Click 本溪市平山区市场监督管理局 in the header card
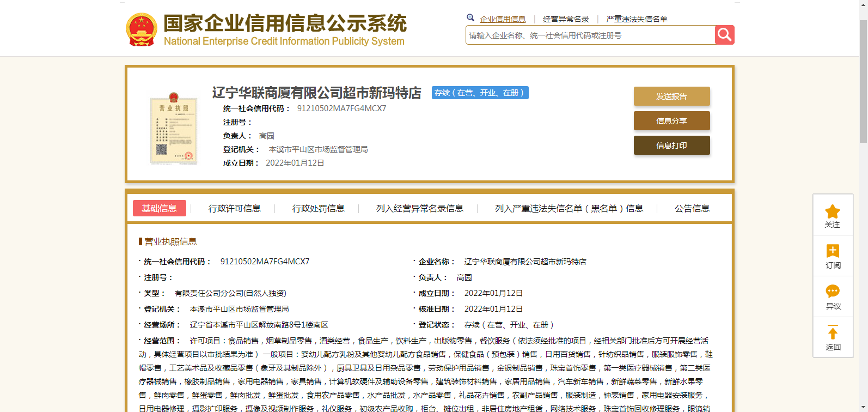 coord(319,149)
